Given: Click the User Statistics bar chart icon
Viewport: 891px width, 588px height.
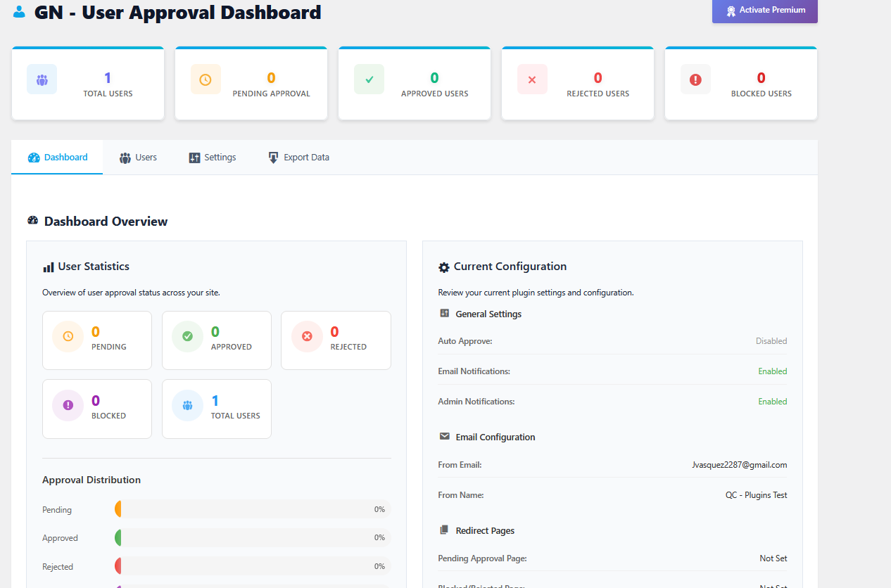Looking at the screenshot, I should tap(47, 266).
